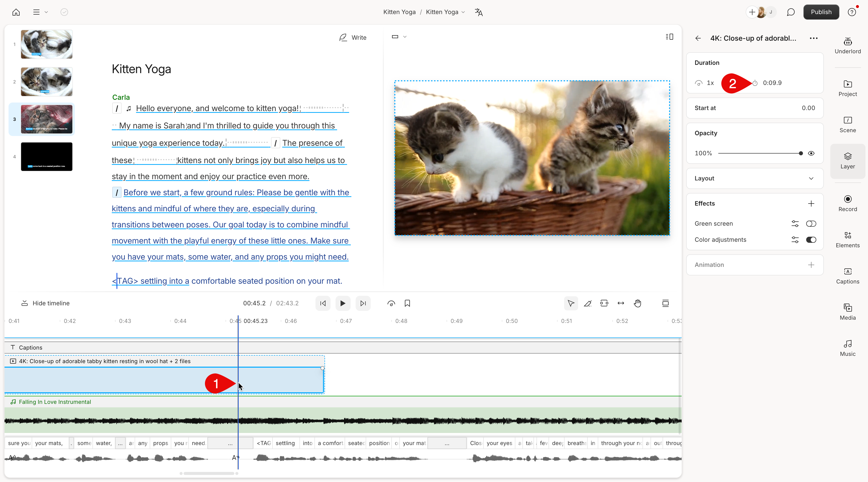Adjust the Opacity slider handle
Screen dimensions: 868x482
click(x=801, y=153)
